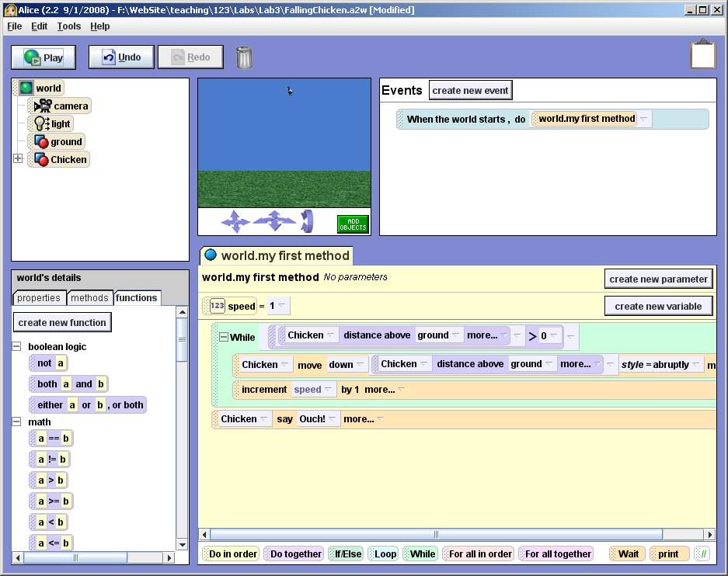Open the Edit menu
Image resolution: width=728 pixels, height=576 pixels.
(39, 26)
